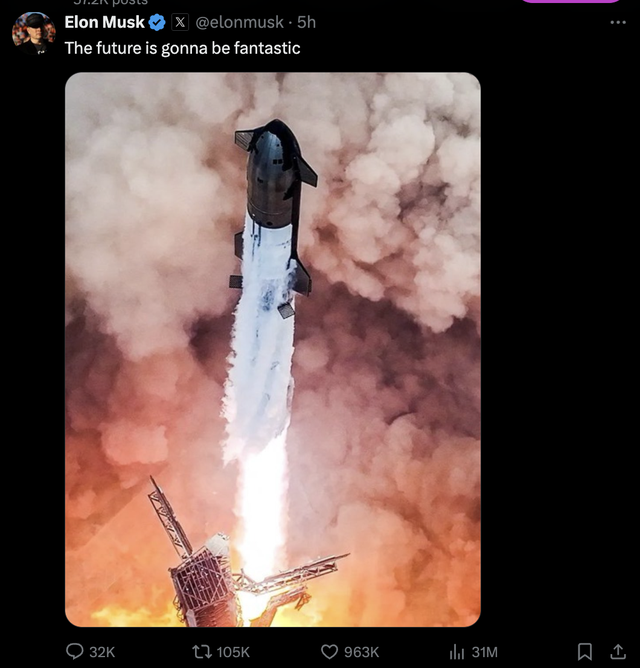The width and height of the screenshot is (640, 668).
Task: Click the X affiliation badge beside the name
Action: coord(180,22)
